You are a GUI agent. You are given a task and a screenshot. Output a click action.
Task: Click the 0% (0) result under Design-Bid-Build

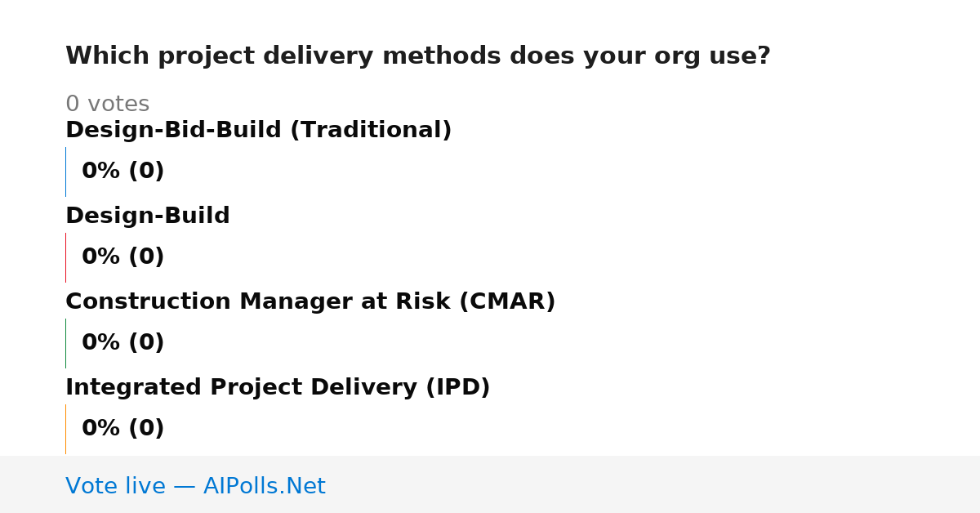(x=123, y=171)
